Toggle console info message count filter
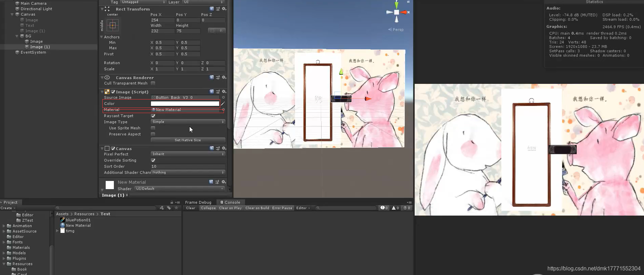 pyautogui.click(x=384, y=208)
